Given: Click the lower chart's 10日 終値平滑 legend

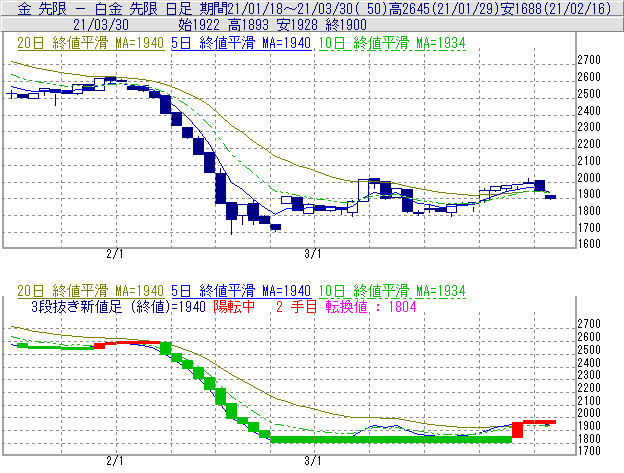Looking at the screenshot, I should coord(392,291).
